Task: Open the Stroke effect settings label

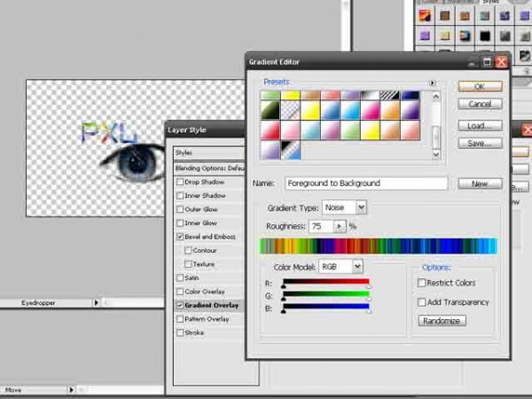Action: click(194, 332)
